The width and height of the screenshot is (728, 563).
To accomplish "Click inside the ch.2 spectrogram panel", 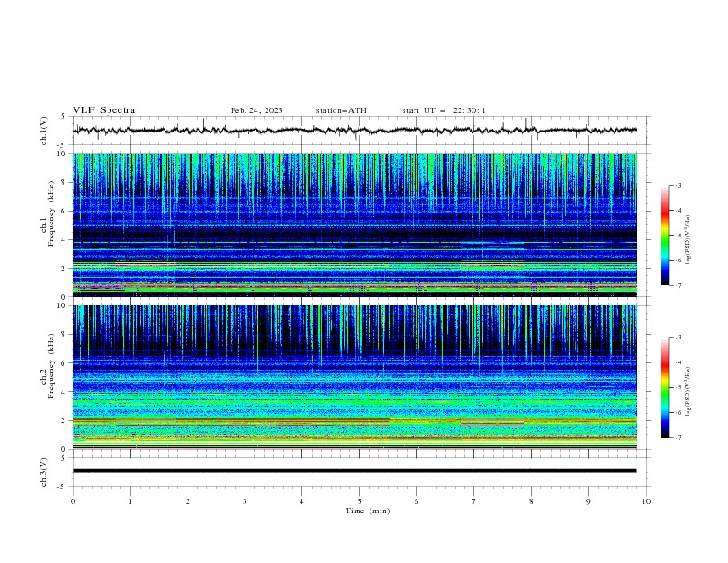I will tap(354, 377).
